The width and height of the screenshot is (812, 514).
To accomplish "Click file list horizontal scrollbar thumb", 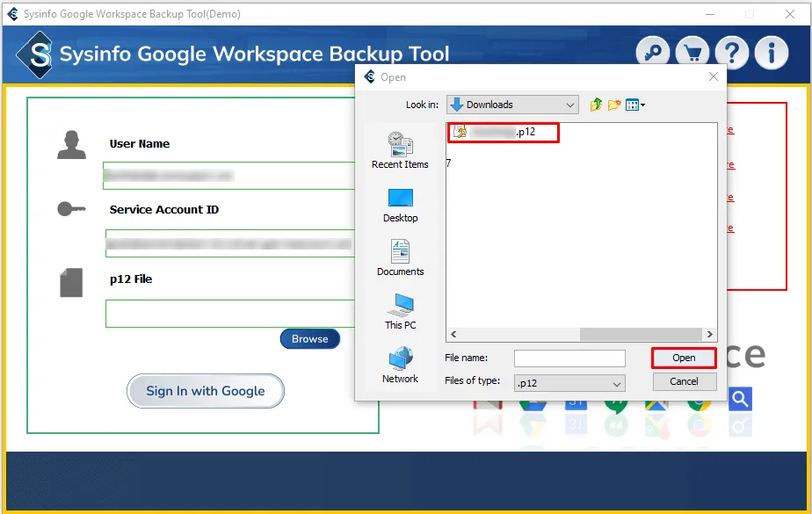I will [x=642, y=335].
